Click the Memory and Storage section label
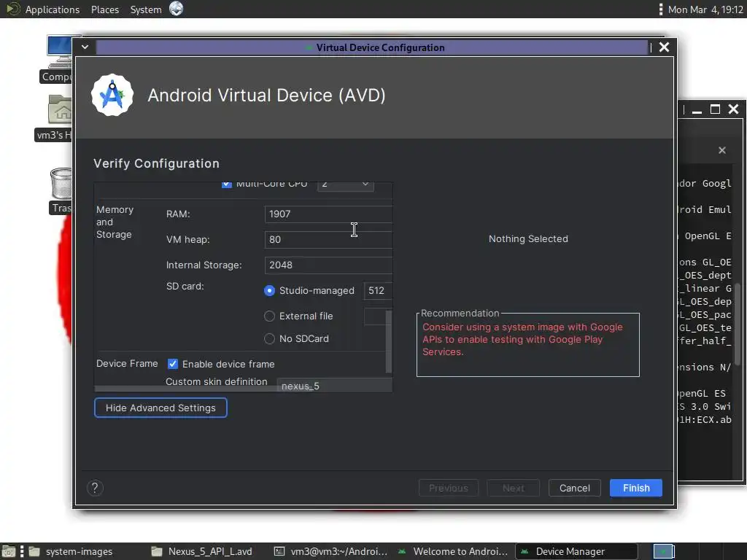The image size is (747, 560). (115, 222)
